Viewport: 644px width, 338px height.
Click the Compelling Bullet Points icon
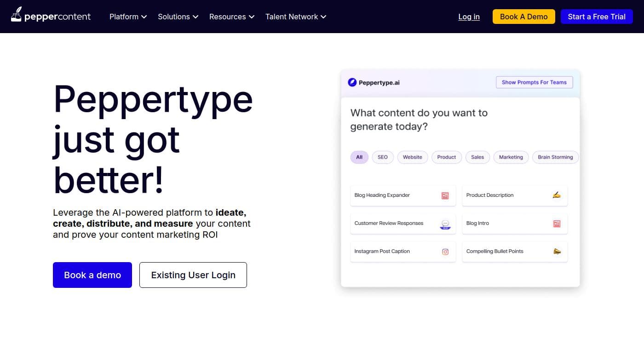[x=557, y=252]
